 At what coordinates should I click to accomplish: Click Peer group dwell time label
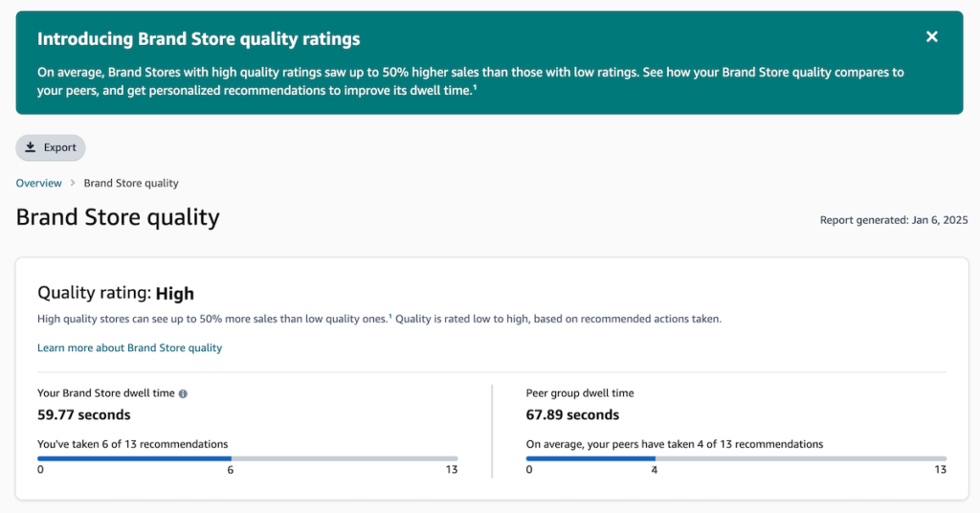click(x=580, y=393)
